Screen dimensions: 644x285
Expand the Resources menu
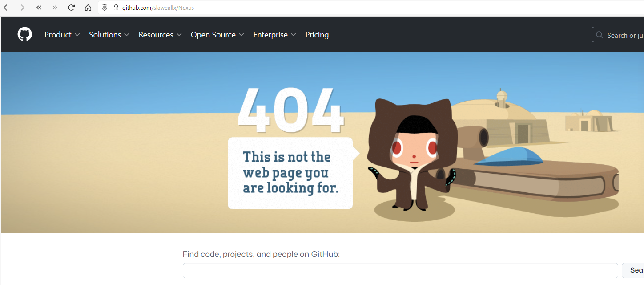(160, 35)
